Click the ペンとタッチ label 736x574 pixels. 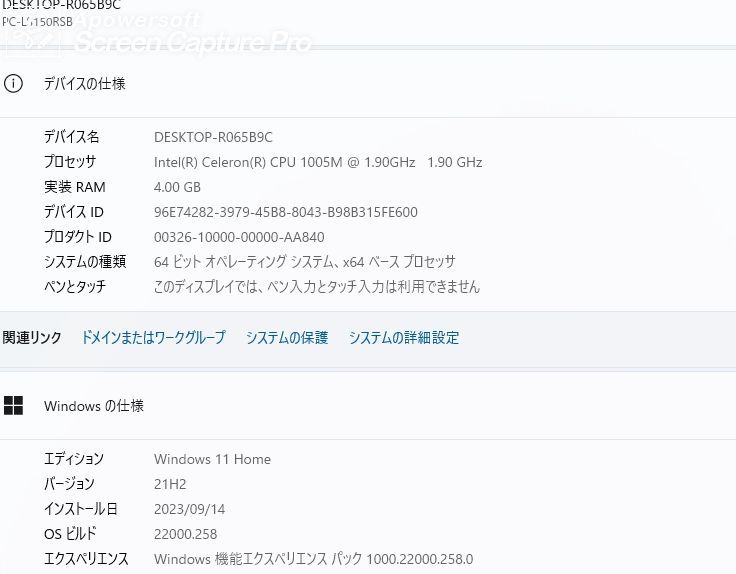pyautogui.click(x=75, y=286)
